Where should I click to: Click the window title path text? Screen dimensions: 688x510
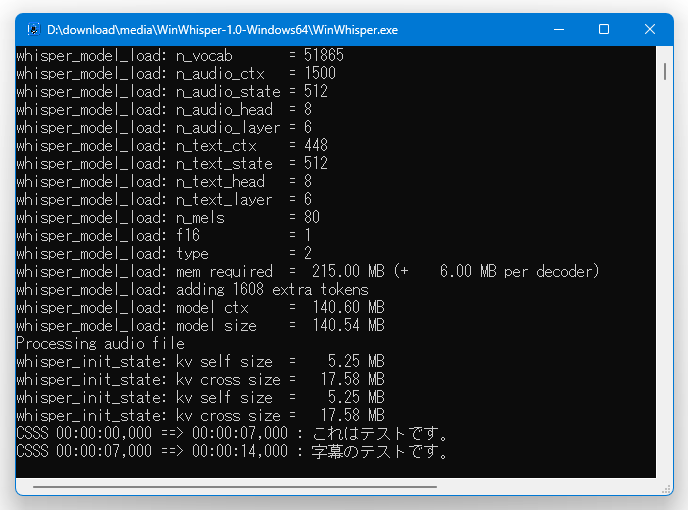point(222,30)
